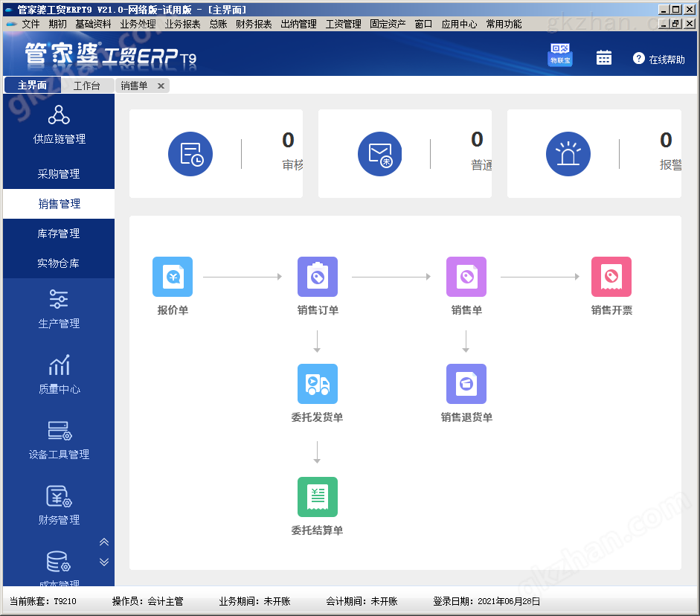Viewport: 700px width, 616px height.
Task: Switch to the 工作台 tab
Action: point(87,86)
